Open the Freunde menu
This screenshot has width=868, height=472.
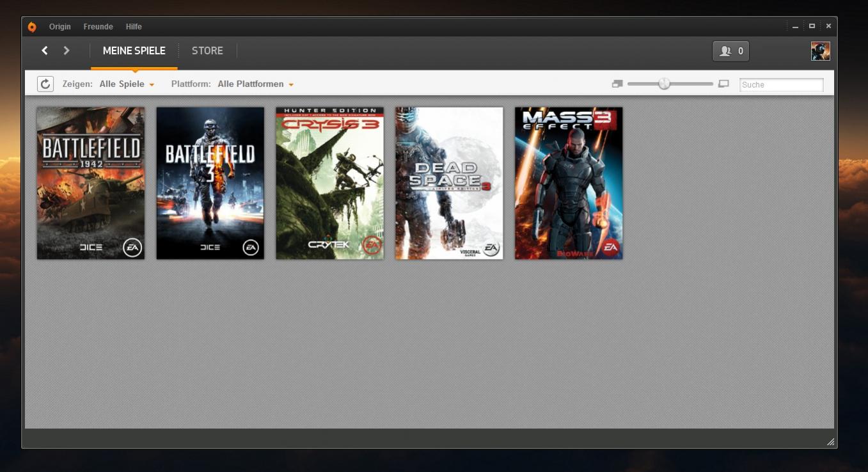(98, 27)
